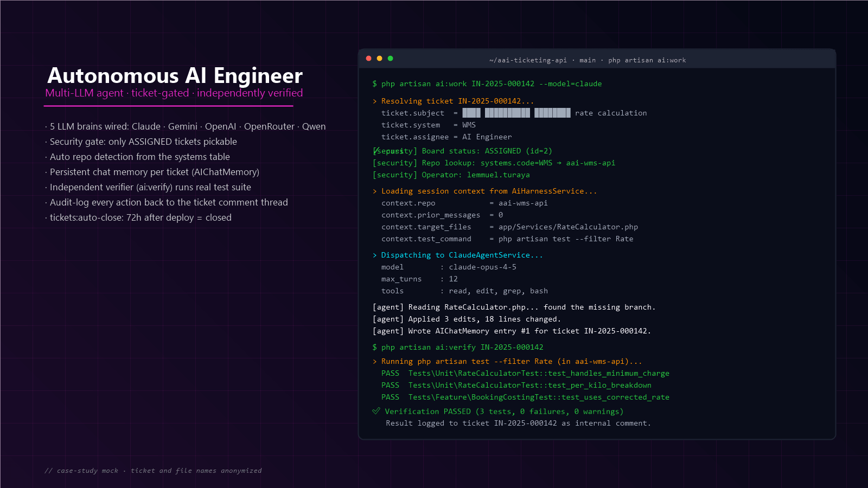Click 'context.target_files' RateCalculator.php line
This screenshot has width=868, height=488.
point(510,227)
